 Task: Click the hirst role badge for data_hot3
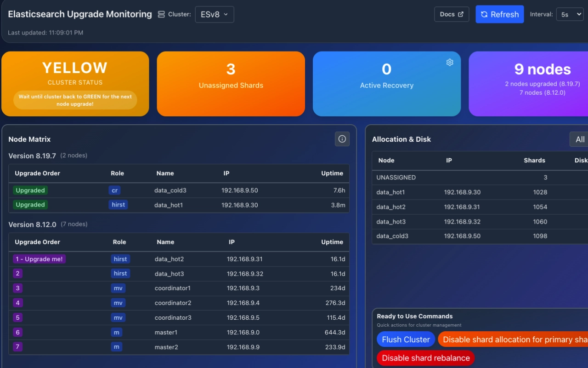tap(120, 274)
